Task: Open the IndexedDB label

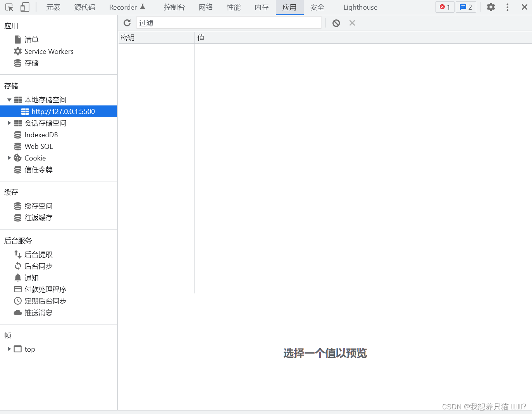Action: pyautogui.click(x=41, y=135)
